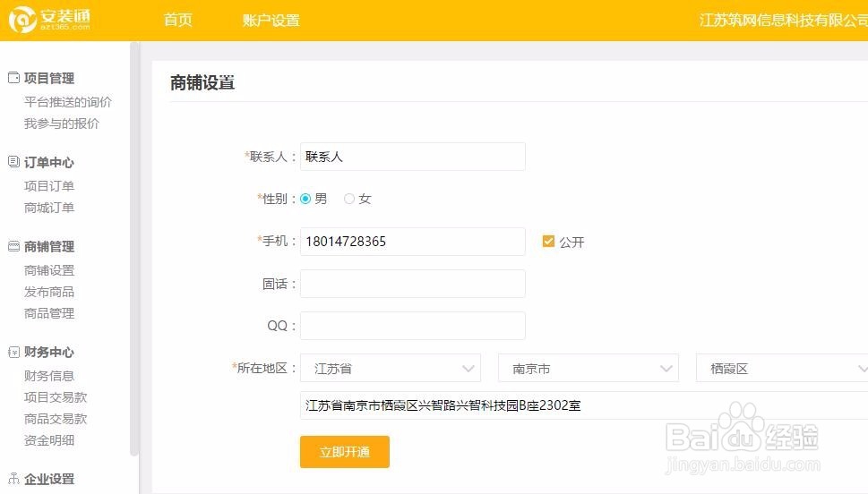Open 项目订单 in sidebar

click(48, 186)
